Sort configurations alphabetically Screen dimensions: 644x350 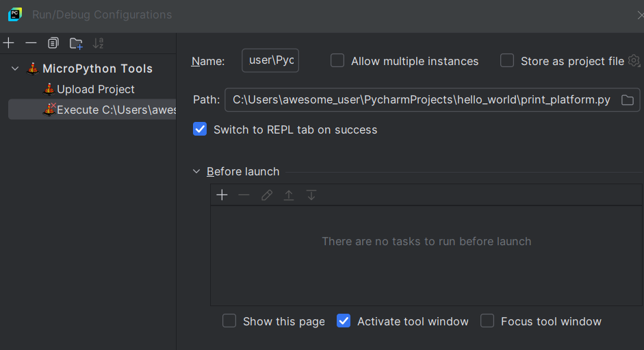(98, 43)
